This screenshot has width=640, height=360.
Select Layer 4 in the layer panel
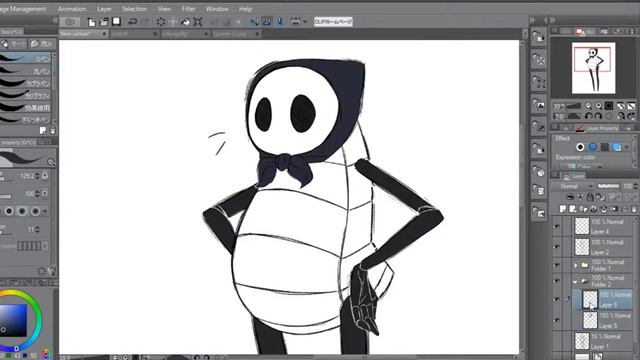[x=603, y=226]
